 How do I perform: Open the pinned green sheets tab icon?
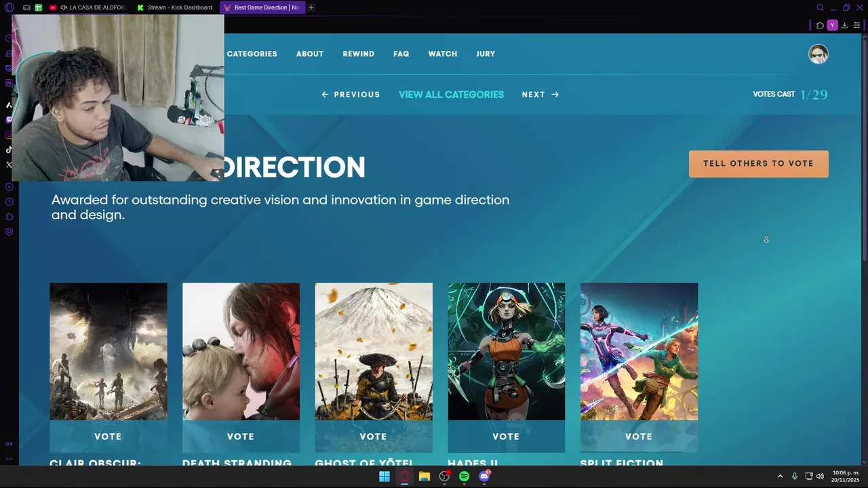click(x=38, y=7)
